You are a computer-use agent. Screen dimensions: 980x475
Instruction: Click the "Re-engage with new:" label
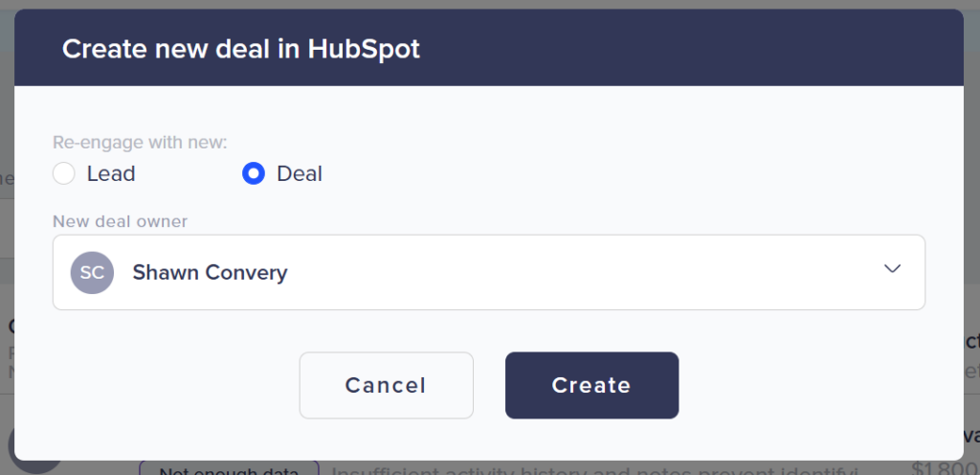point(140,143)
